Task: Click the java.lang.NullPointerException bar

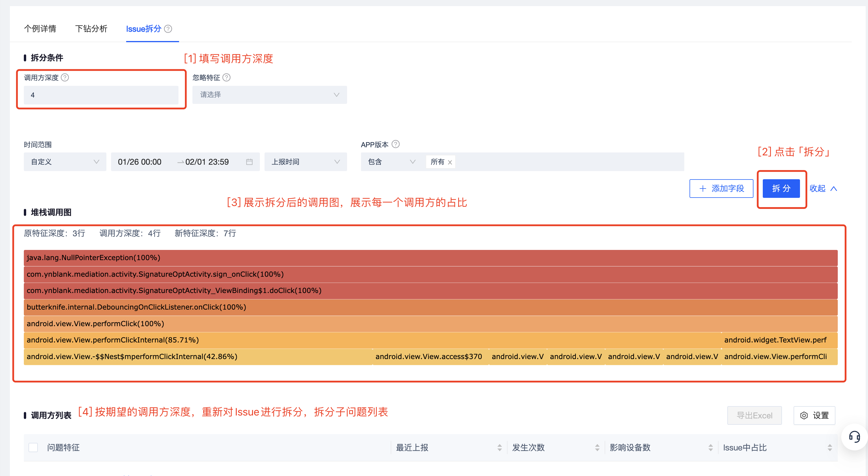Action: click(x=431, y=258)
